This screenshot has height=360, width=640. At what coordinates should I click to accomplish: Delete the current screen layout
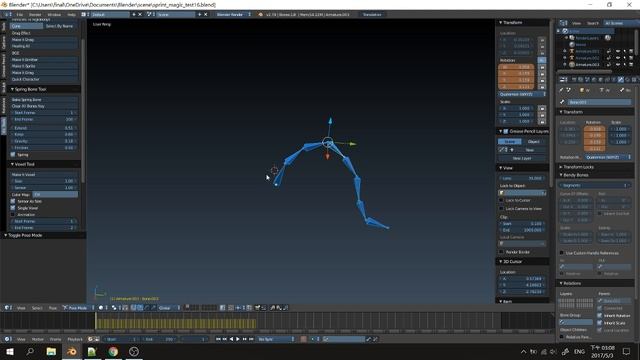click(140, 14)
